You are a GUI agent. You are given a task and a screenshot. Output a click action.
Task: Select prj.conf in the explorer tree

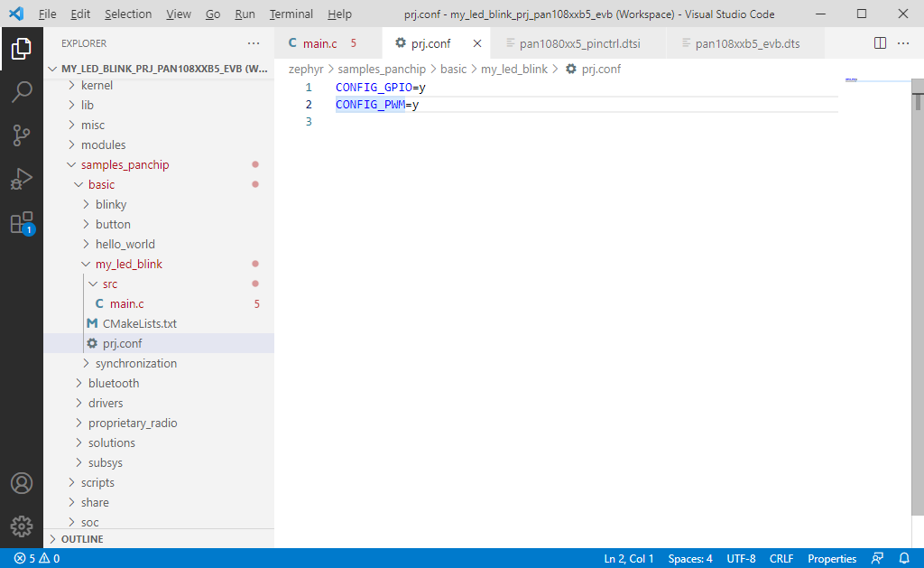159,343
